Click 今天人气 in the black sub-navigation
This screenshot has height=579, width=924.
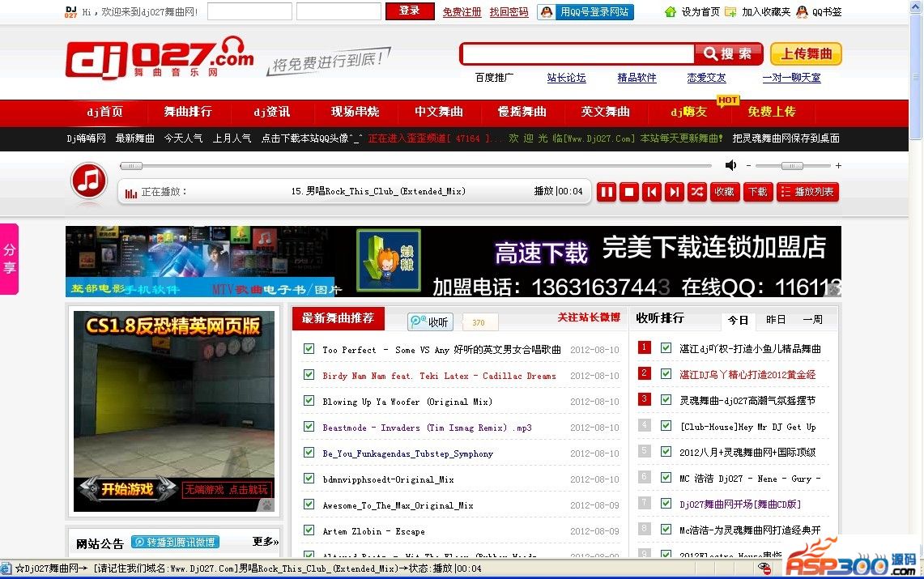(x=183, y=138)
